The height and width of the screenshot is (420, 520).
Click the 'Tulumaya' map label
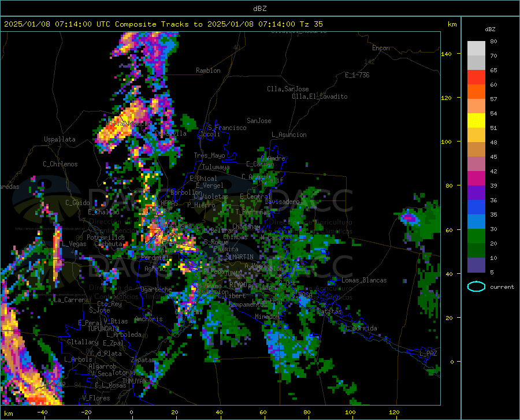(216, 167)
